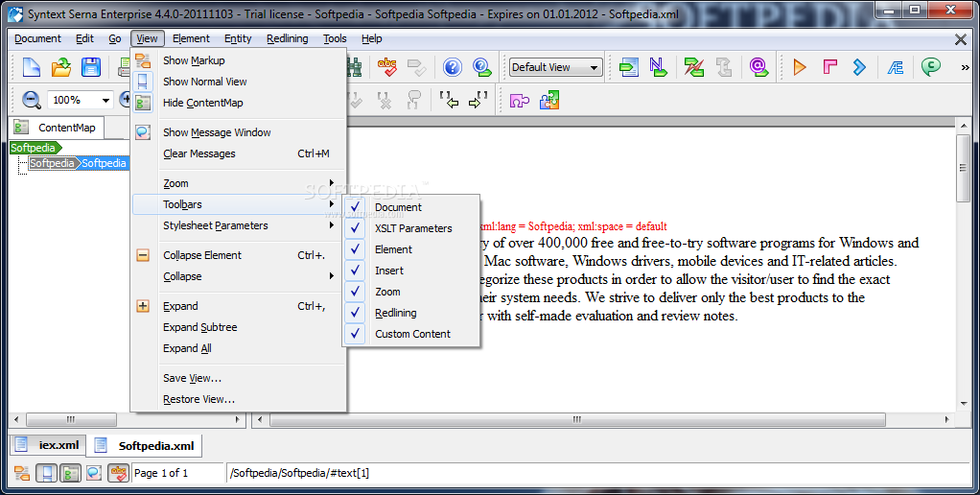Image resolution: width=980 pixels, height=495 pixels.
Task: Open the Redlining menu
Action: tap(288, 38)
